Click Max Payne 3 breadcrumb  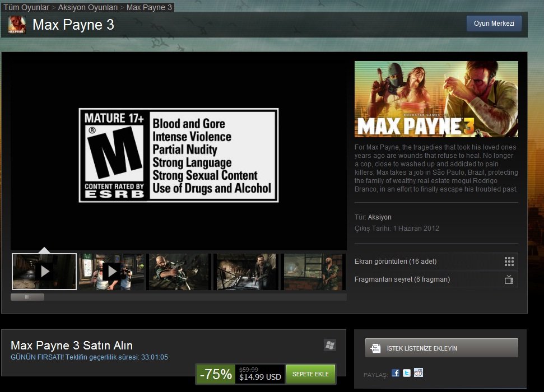click(x=149, y=7)
